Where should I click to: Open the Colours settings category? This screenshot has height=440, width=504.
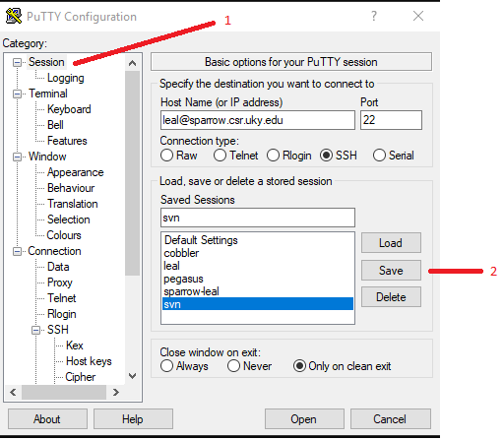point(64,235)
